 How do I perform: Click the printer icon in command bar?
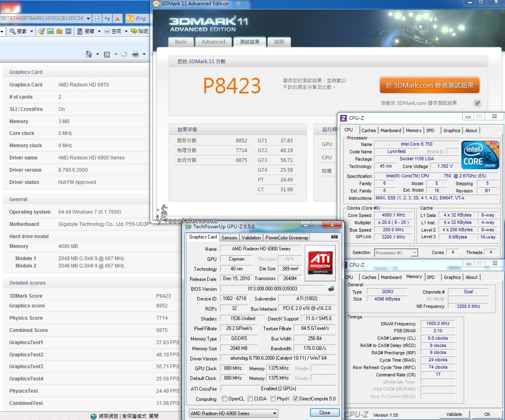(x=135, y=54)
